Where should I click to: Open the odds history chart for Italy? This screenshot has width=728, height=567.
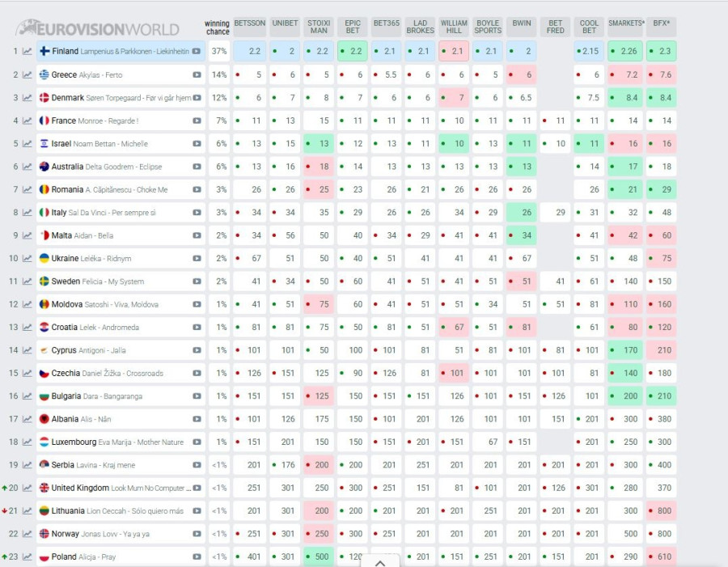(28, 213)
